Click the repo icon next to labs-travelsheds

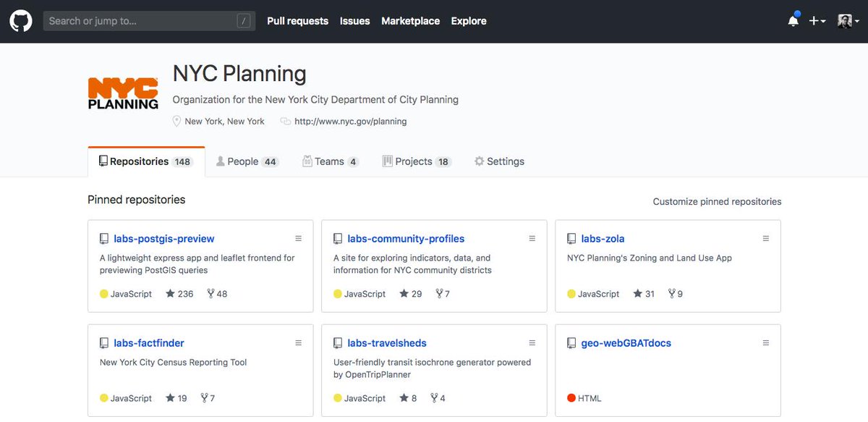pyautogui.click(x=338, y=343)
